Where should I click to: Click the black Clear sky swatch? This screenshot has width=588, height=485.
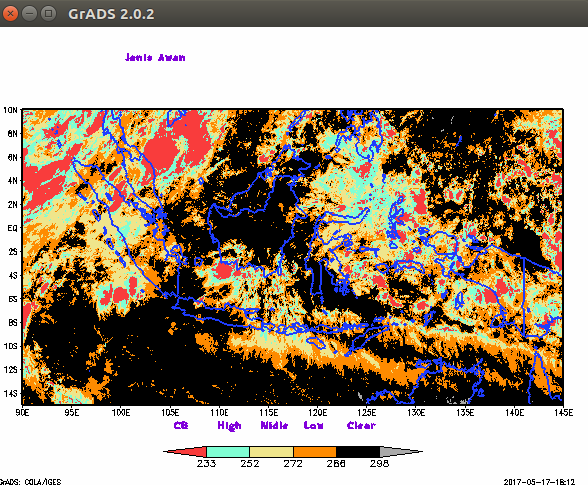point(358,452)
